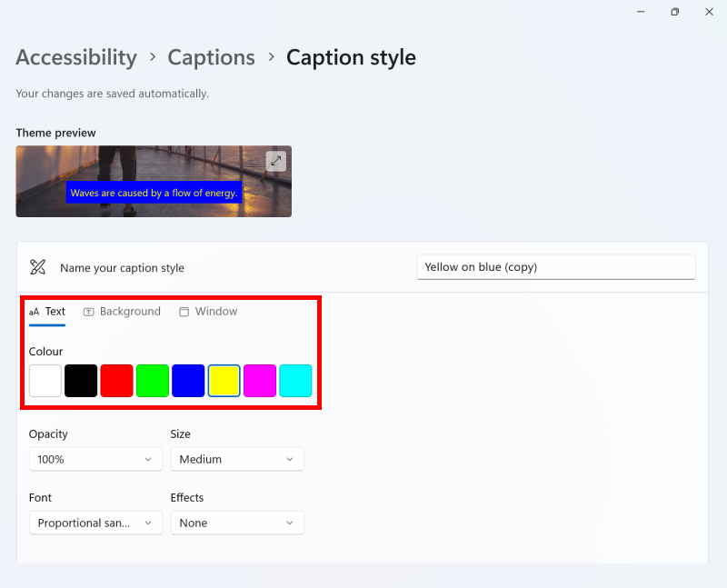727x588 pixels.
Task: Switch to the Text tab
Action: 47,312
